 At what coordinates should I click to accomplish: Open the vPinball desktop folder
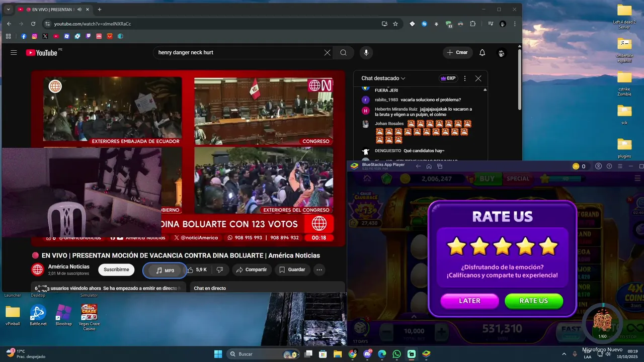point(13,316)
